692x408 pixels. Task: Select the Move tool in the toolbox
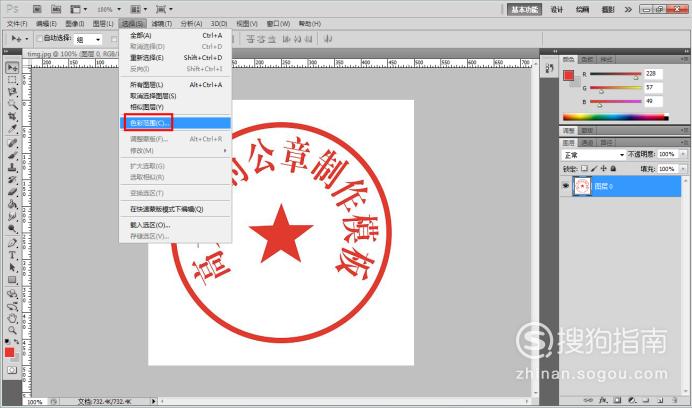[x=12, y=68]
